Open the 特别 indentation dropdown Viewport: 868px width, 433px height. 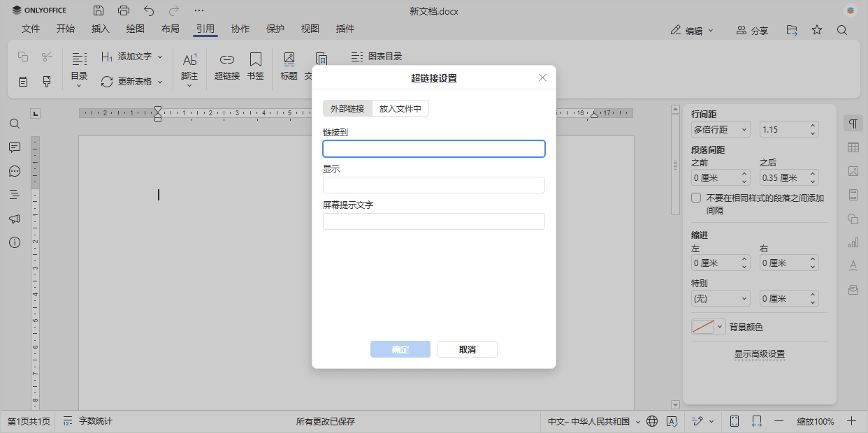click(721, 298)
